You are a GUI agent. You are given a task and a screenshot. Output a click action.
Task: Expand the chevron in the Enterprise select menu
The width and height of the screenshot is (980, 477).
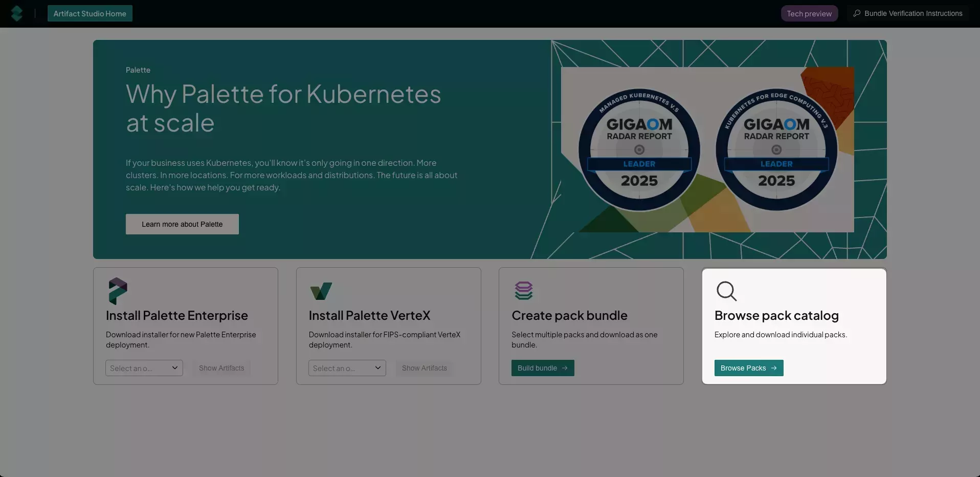[x=175, y=367]
